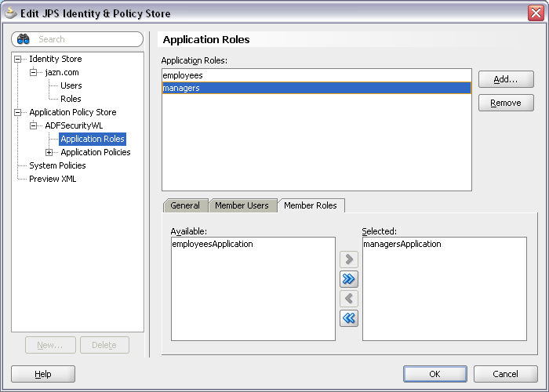The width and height of the screenshot is (549, 392).
Task: Switch to the Member Users tab
Action: pyautogui.click(x=242, y=205)
